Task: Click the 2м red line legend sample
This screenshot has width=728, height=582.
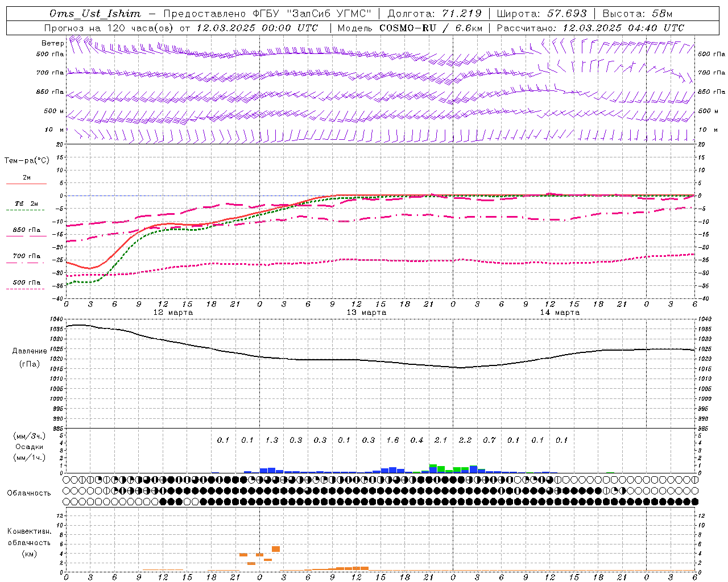Action: [x=26, y=184]
